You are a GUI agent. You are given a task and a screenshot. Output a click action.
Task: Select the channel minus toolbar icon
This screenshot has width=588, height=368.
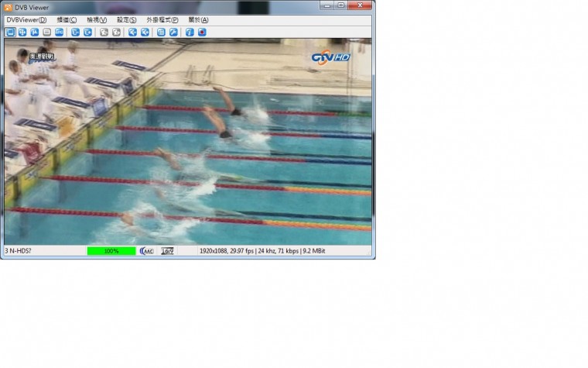click(x=75, y=33)
